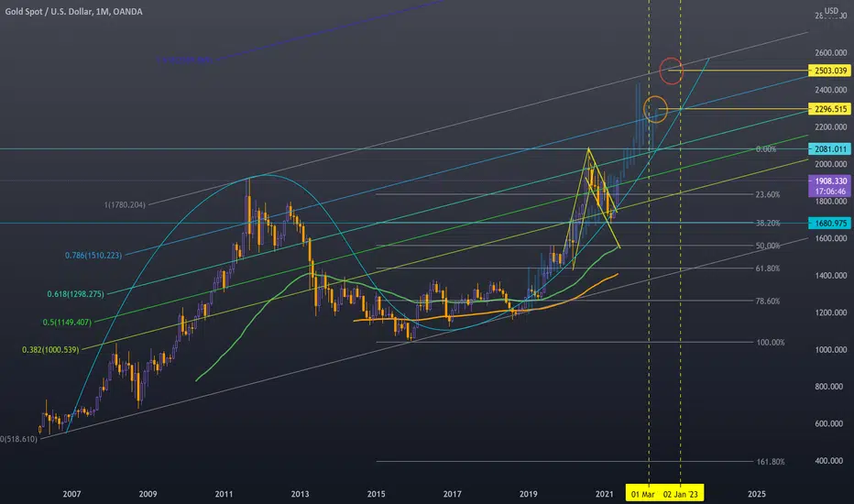Click the 600.000 price axis tick
Screen dimensions: 854x504
831,423
